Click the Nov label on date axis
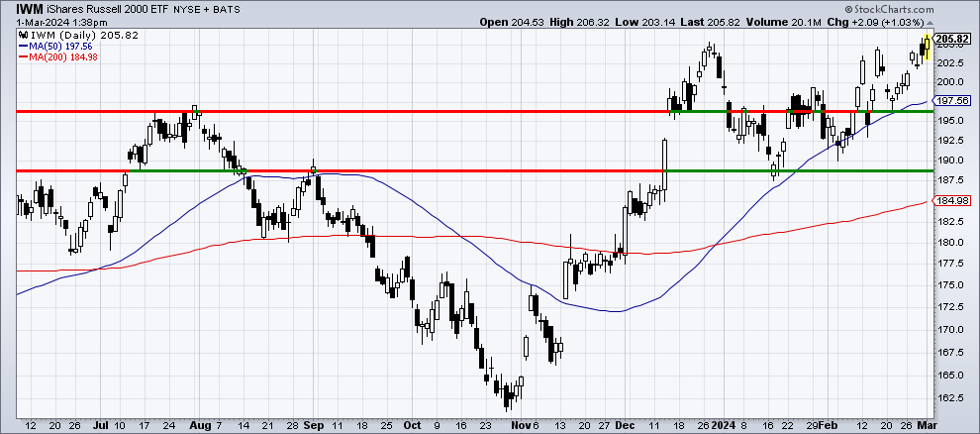This screenshot has width=980, height=434. pyautogui.click(x=520, y=425)
